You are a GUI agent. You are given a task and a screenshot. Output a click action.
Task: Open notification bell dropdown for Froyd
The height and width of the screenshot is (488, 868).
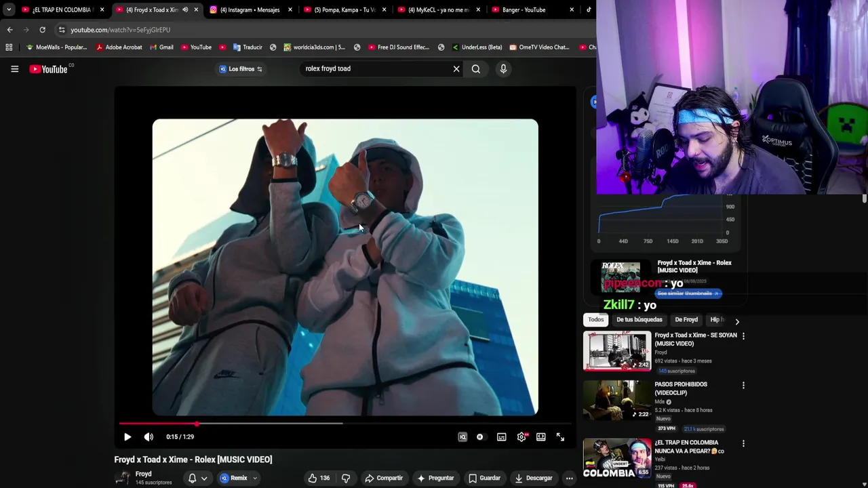tap(197, 478)
